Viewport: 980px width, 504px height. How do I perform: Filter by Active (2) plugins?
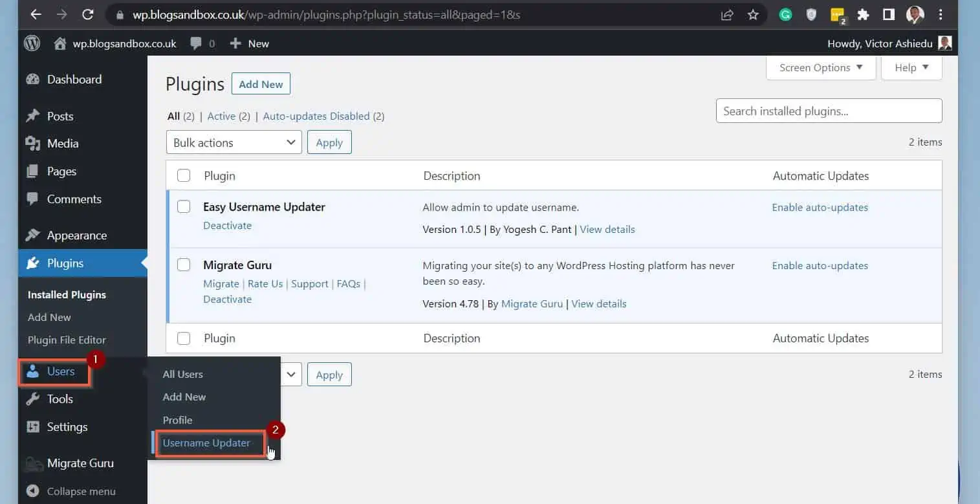pos(228,116)
